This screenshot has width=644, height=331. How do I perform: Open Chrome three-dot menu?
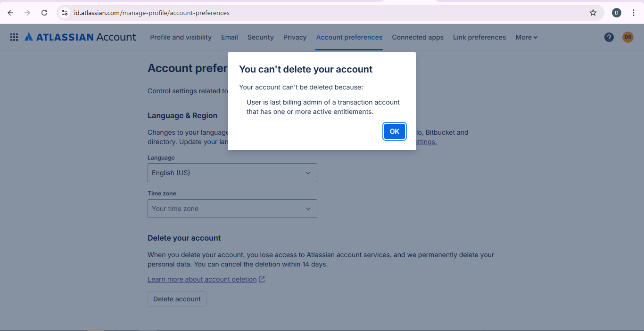(634, 13)
